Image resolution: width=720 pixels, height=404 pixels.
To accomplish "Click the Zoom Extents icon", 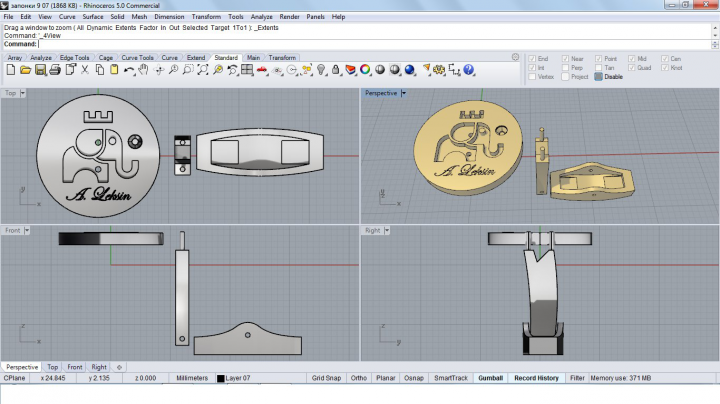I will point(202,70).
